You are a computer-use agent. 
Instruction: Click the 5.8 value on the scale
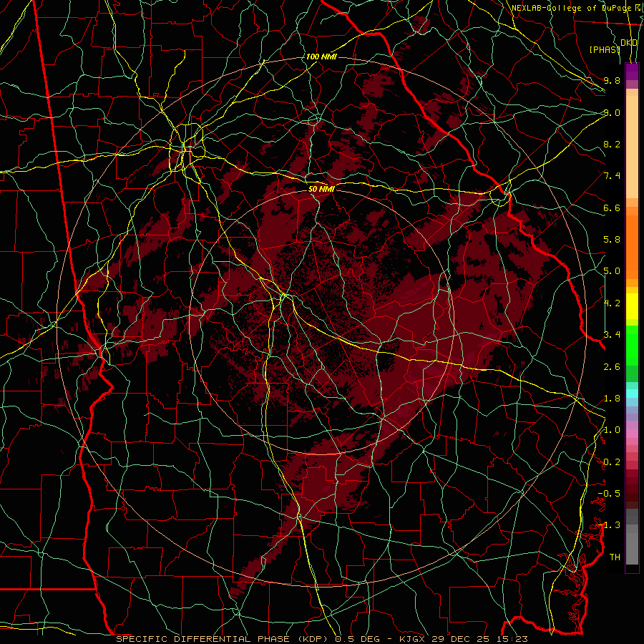tap(612, 240)
